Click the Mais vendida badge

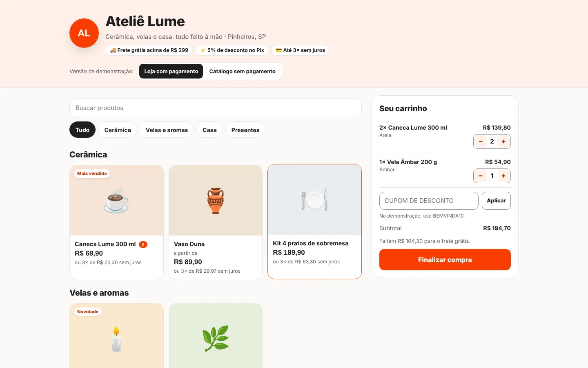92,173
